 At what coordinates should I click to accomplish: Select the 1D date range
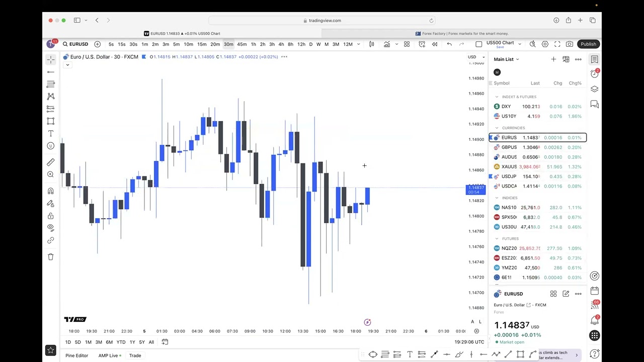point(68,342)
